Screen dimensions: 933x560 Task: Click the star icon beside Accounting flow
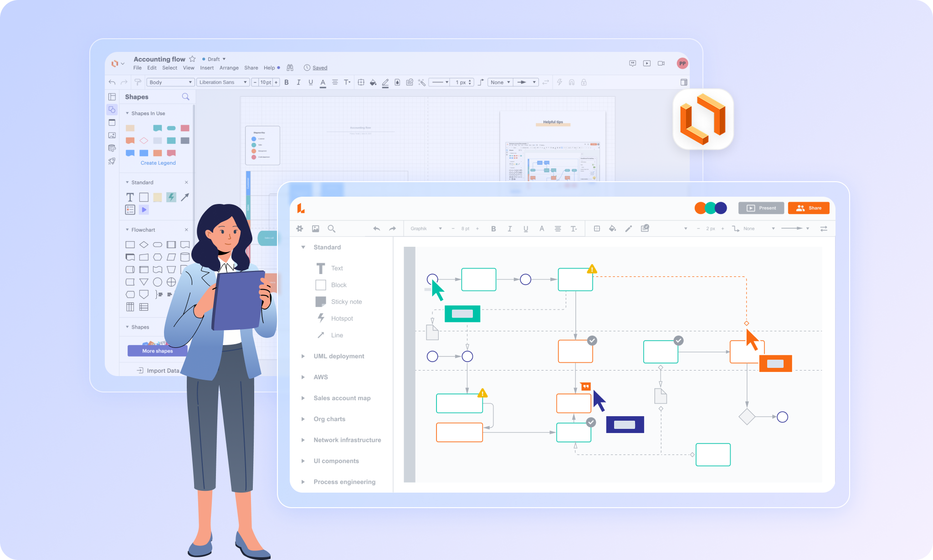[192, 59]
